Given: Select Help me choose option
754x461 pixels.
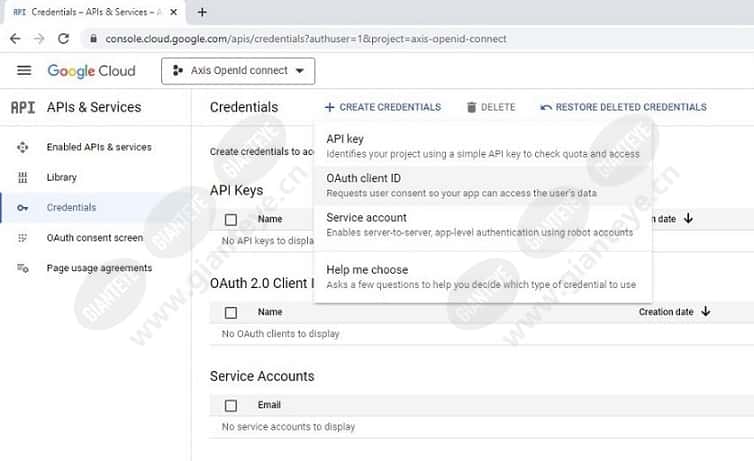Looking at the screenshot, I should point(482,277).
